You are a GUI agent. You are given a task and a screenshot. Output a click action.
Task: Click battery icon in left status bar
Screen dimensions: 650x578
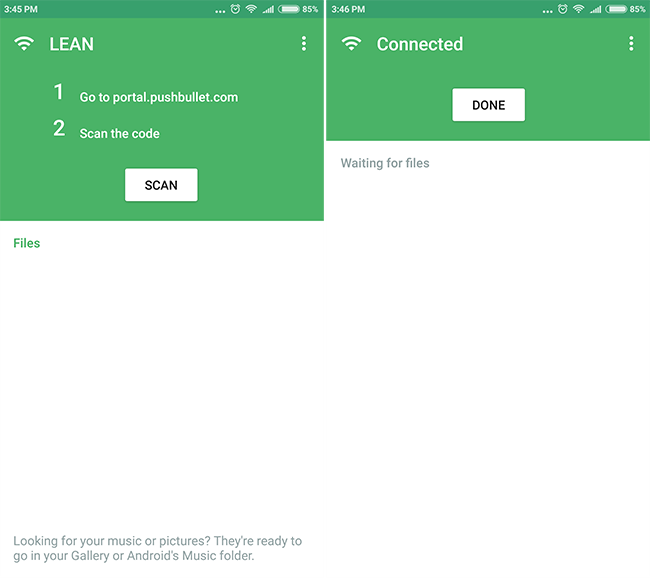289,9
